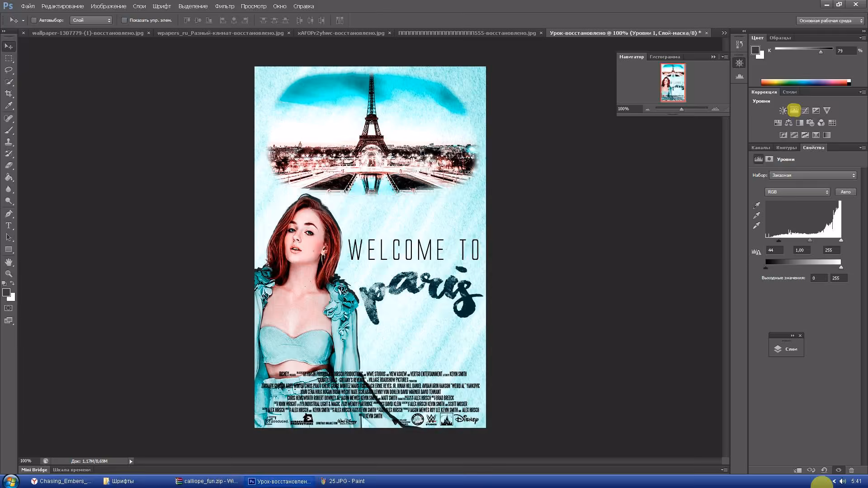Select the Hand tool

coord(9,262)
